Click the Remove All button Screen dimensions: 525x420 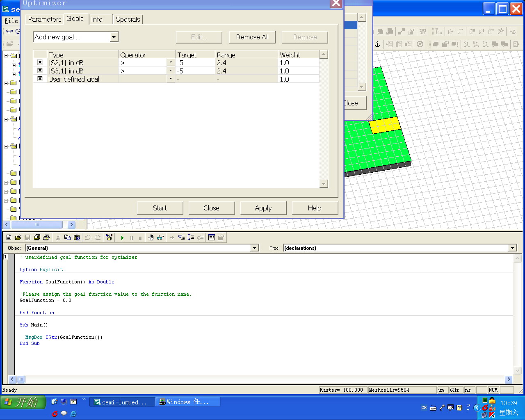coord(252,37)
